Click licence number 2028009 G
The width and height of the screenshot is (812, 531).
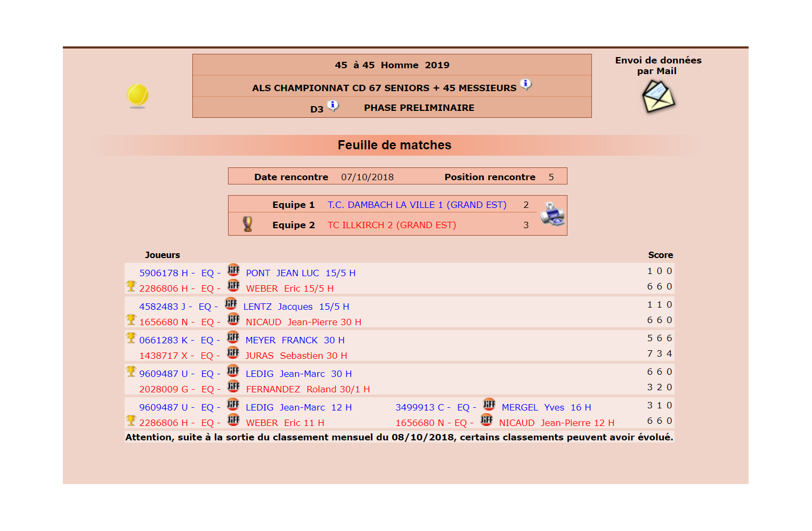[164, 389]
